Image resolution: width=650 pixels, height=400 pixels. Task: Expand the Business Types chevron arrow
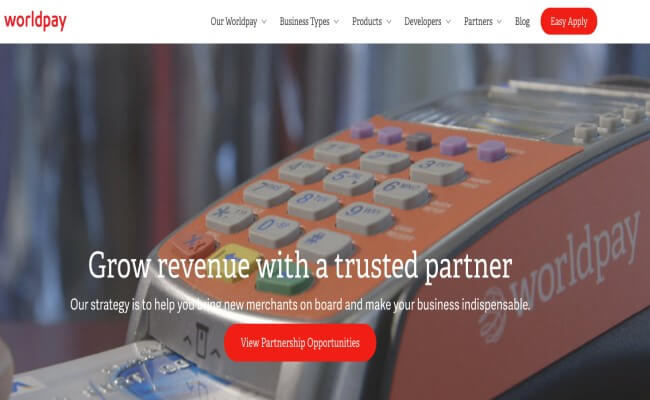tap(336, 22)
